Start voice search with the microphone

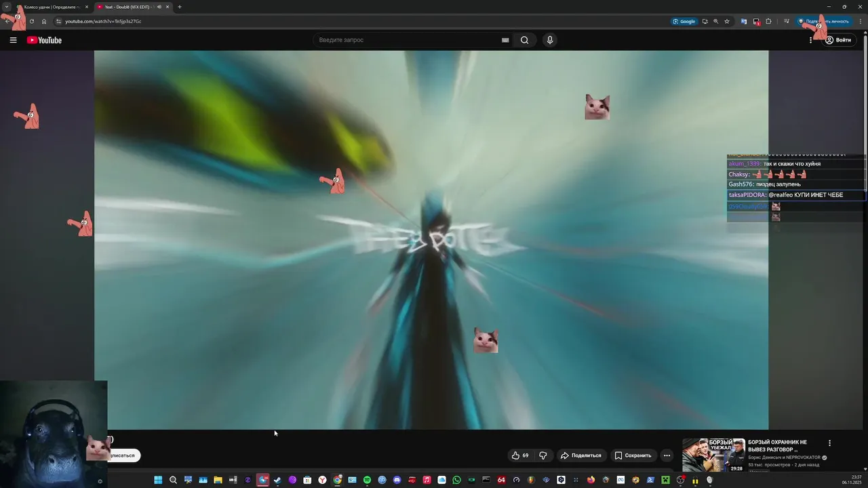(550, 40)
